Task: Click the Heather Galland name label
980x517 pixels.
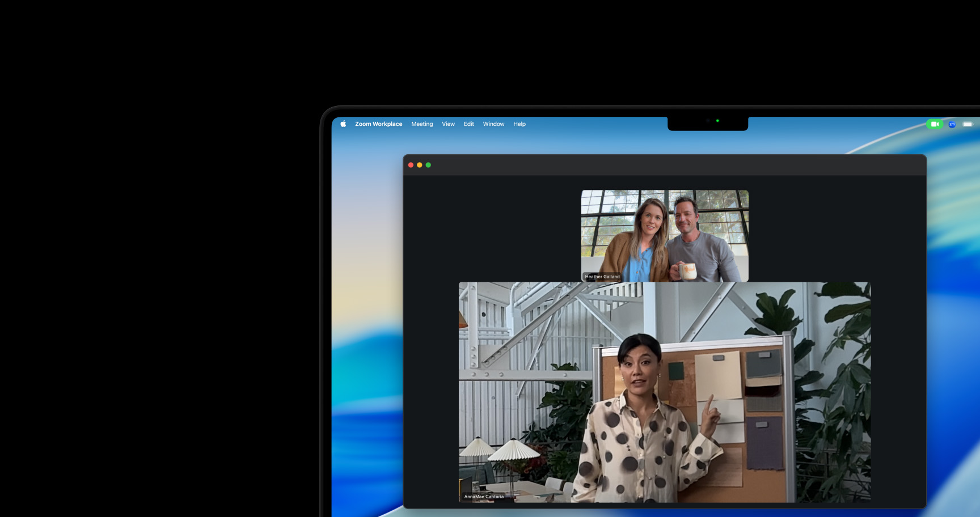Action: (x=602, y=277)
